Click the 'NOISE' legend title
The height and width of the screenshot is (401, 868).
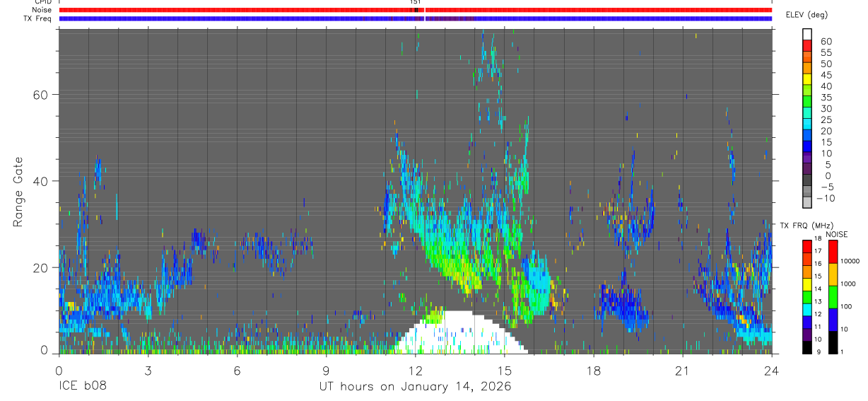(836, 234)
